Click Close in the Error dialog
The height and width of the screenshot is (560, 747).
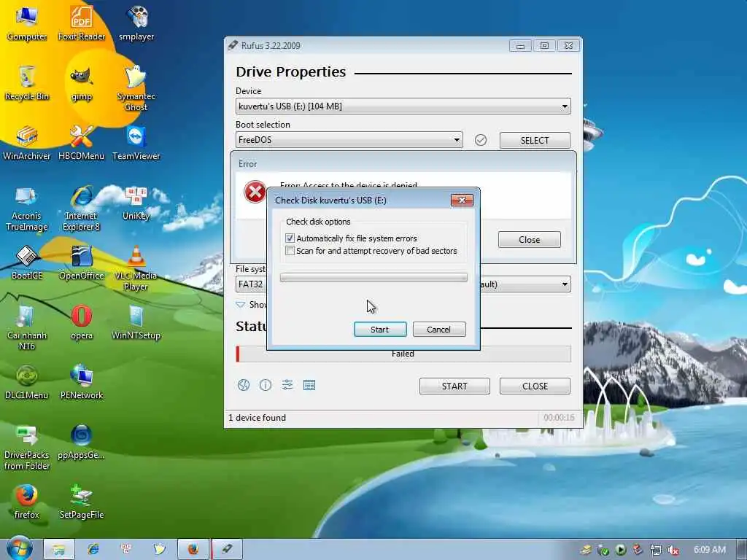530,239
